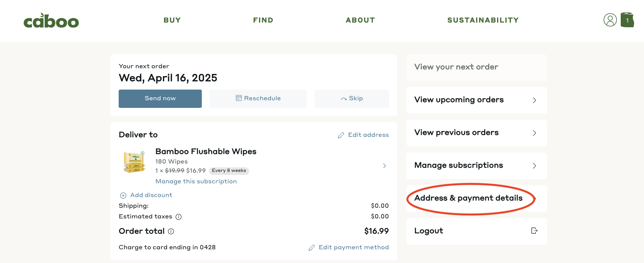Open Address & payment details
The image size is (644, 263).
(x=477, y=199)
